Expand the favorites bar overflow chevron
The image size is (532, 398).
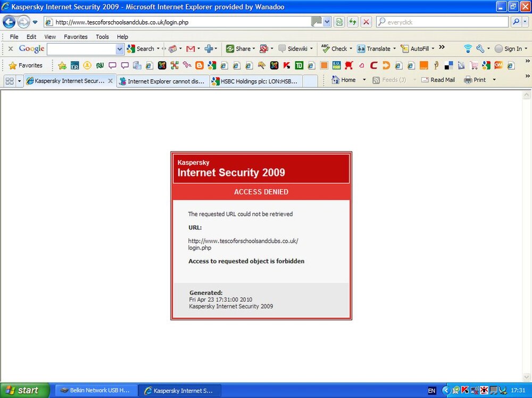(528, 61)
